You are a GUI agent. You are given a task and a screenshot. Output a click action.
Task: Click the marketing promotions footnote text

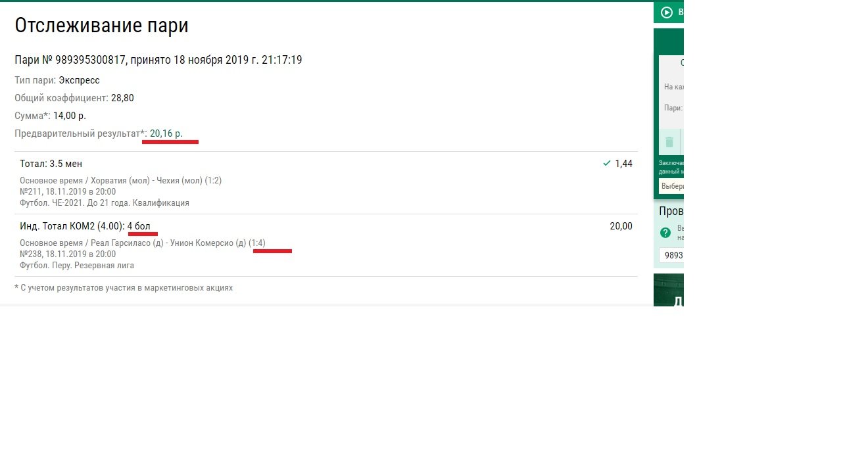click(124, 288)
